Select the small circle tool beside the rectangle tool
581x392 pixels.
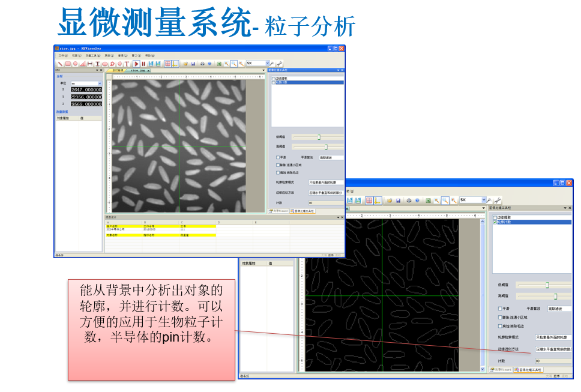75,64
